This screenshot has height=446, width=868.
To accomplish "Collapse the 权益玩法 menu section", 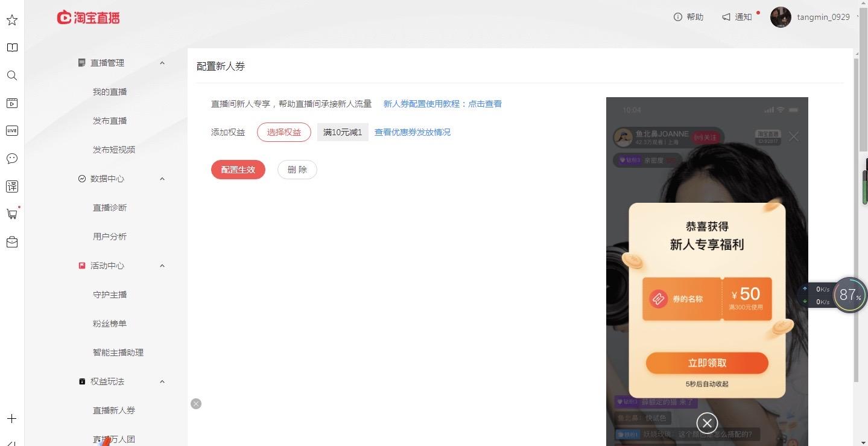I will click(x=162, y=381).
